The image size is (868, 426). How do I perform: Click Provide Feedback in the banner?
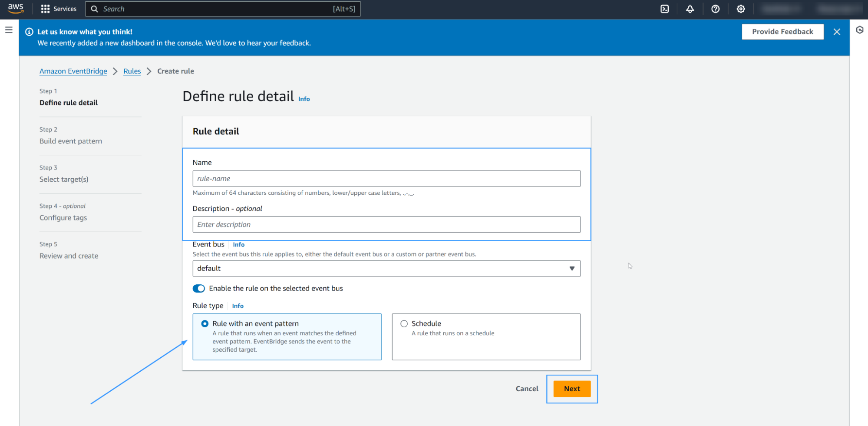coord(782,31)
